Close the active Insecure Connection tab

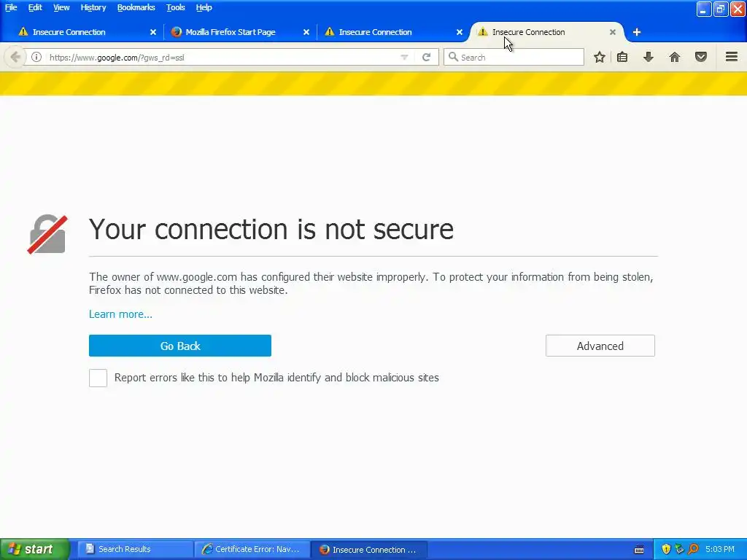tap(613, 32)
